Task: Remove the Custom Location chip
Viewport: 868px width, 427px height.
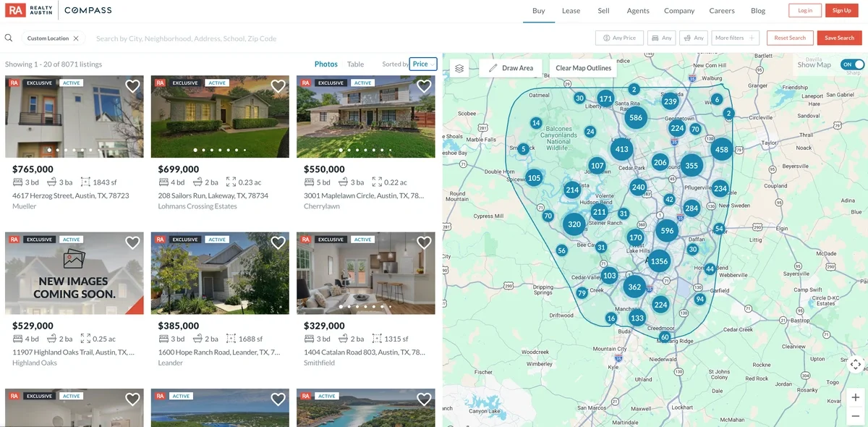Action: [x=76, y=38]
